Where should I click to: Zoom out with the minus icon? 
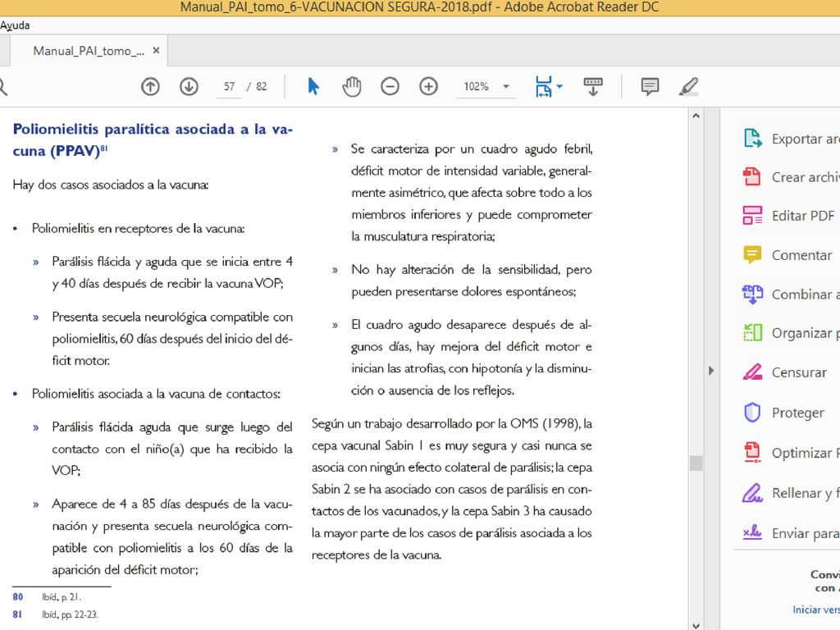(390, 86)
